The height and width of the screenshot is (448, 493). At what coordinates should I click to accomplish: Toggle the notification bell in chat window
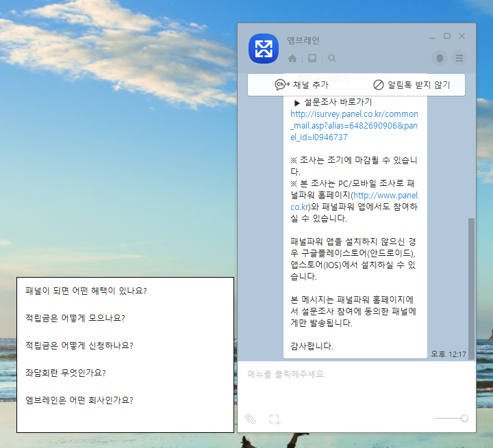[440, 58]
